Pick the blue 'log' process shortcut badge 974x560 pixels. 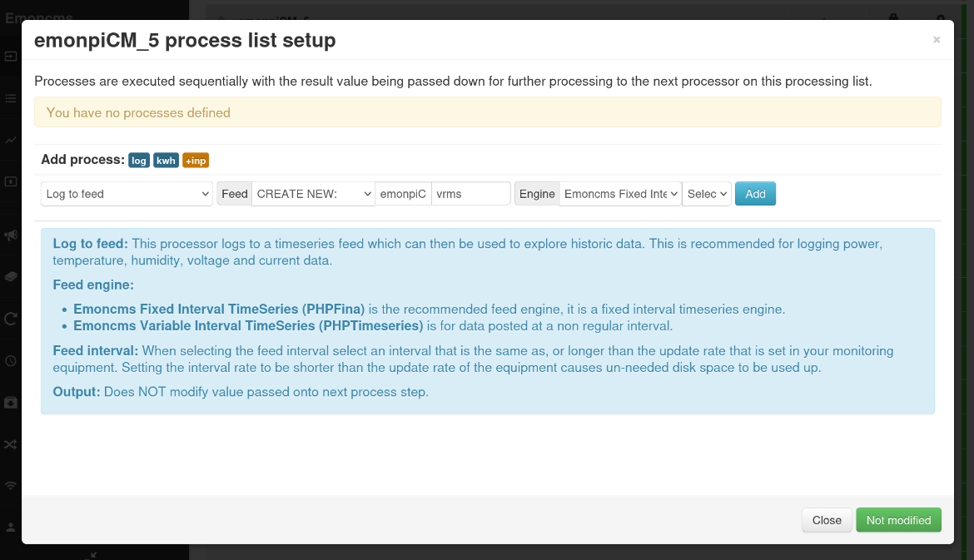point(139,161)
